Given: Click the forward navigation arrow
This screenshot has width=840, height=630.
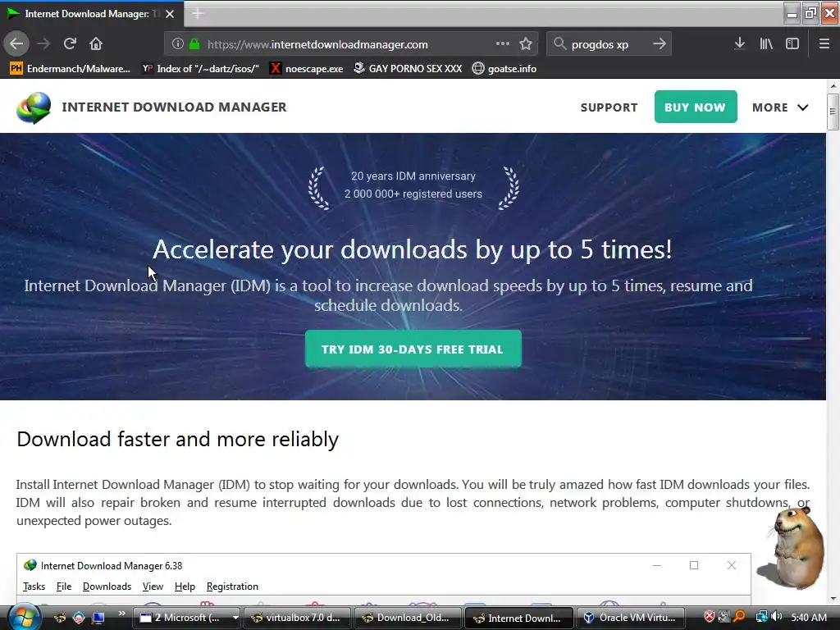Looking at the screenshot, I should click(44, 43).
